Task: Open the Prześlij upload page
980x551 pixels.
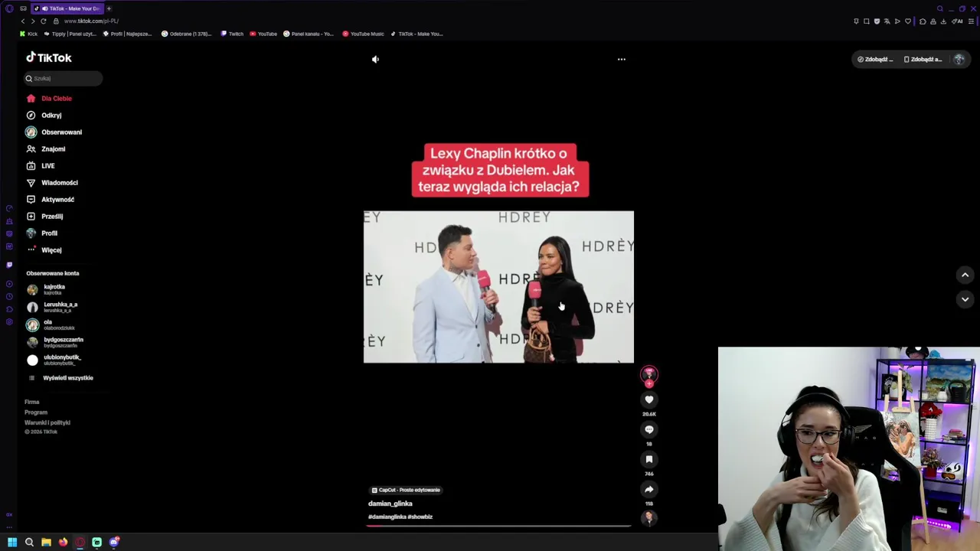Action: [x=44, y=217]
